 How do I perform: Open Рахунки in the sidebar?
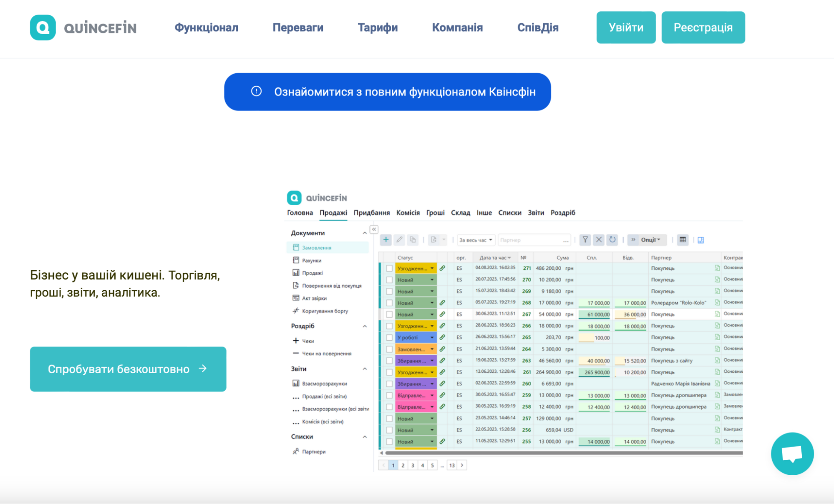click(307, 261)
